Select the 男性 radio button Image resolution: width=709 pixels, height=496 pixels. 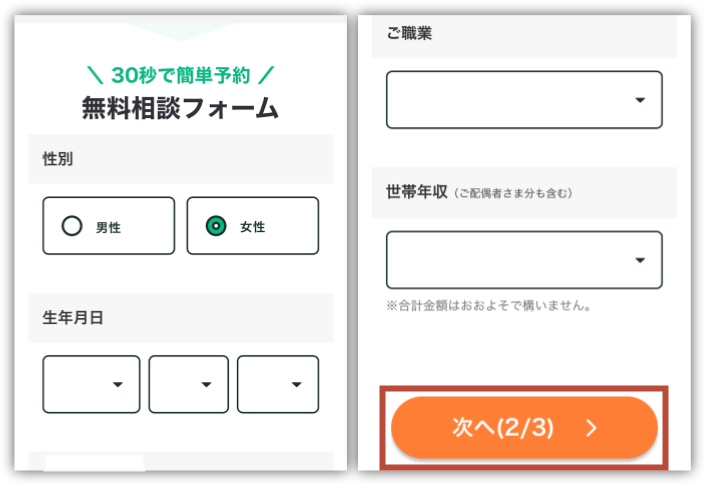[72, 226]
